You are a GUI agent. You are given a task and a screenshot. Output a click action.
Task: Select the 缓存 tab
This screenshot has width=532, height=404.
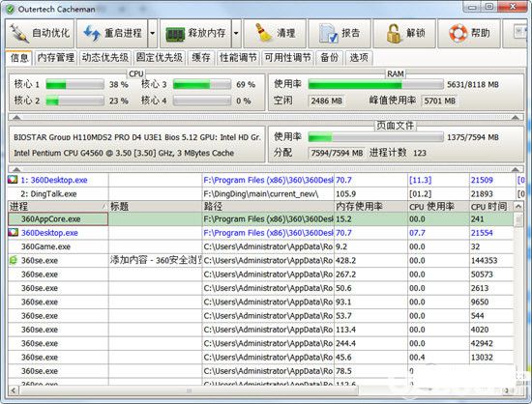[201, 58]
